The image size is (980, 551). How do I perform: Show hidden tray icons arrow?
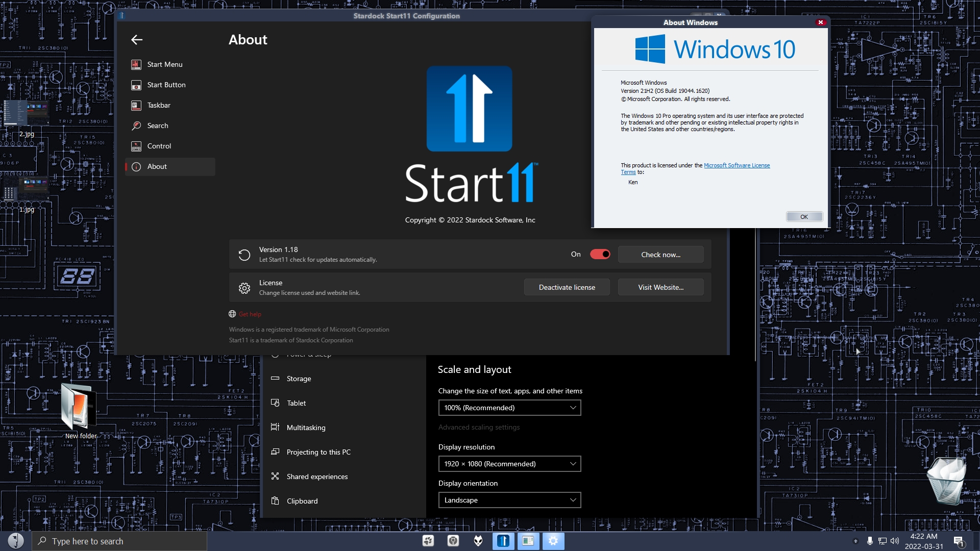coord(855,541)
